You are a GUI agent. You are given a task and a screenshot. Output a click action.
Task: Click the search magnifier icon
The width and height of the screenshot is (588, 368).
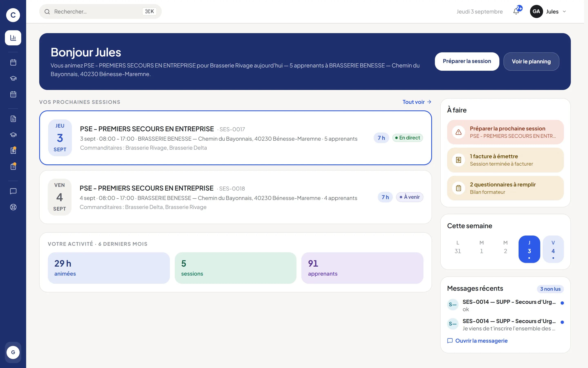coord(47,12)
